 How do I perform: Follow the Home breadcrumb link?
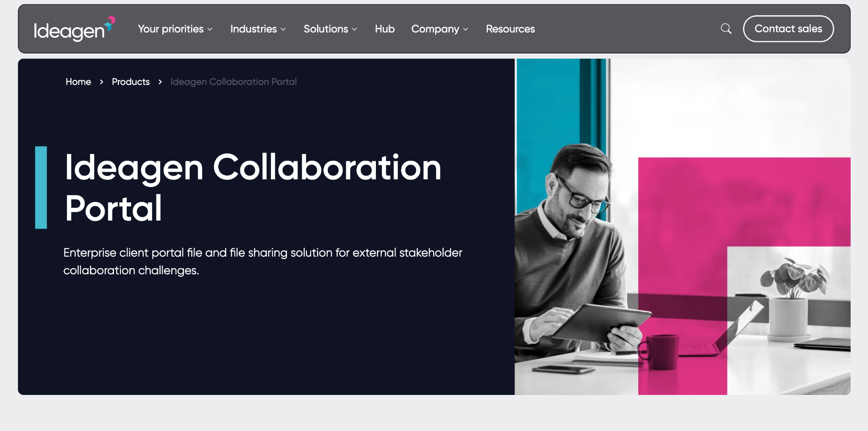(x=78, y=81)
